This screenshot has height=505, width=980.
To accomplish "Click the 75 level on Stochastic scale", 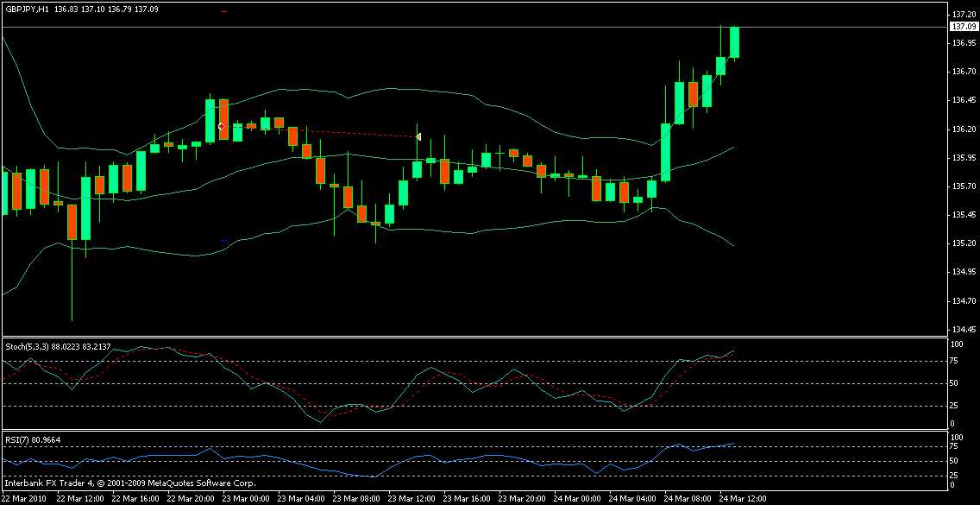I will point(955,363).
